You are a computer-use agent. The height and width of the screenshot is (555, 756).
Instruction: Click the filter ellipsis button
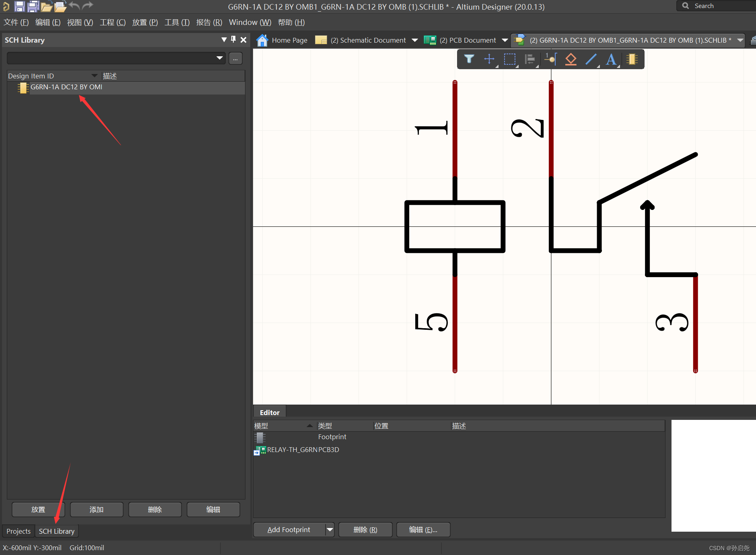click(235, 58)
